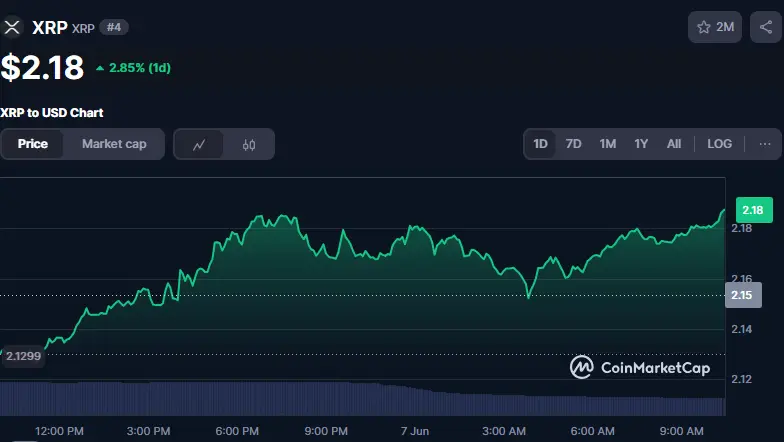Click the 3:00 AM axis label
Screen dimensions: 784x442
[x=504, y=431]
